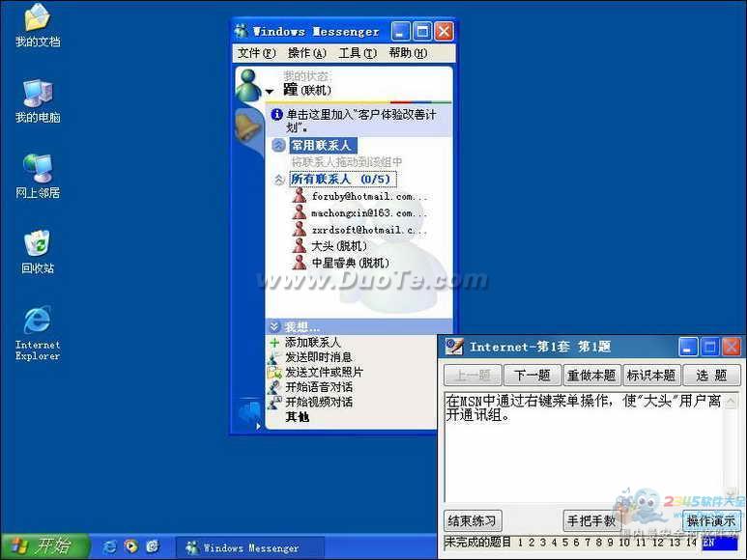The image size is (747, 560).
Task: Click Internet Explorer quick launch icon
Action: click(109, 546)
